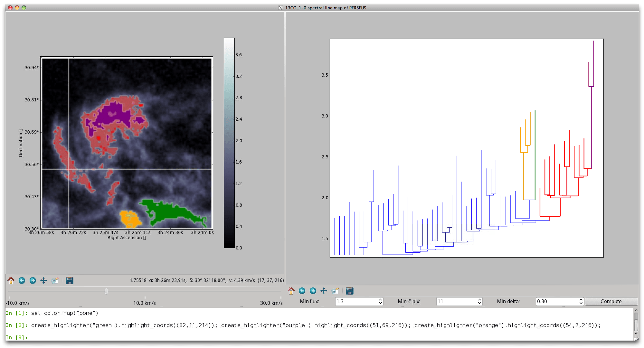Click the coordinate readout v: 4.39 km/s
Image resolution: width=644 pixels, height=348 pixels.
tap(242, 280)
